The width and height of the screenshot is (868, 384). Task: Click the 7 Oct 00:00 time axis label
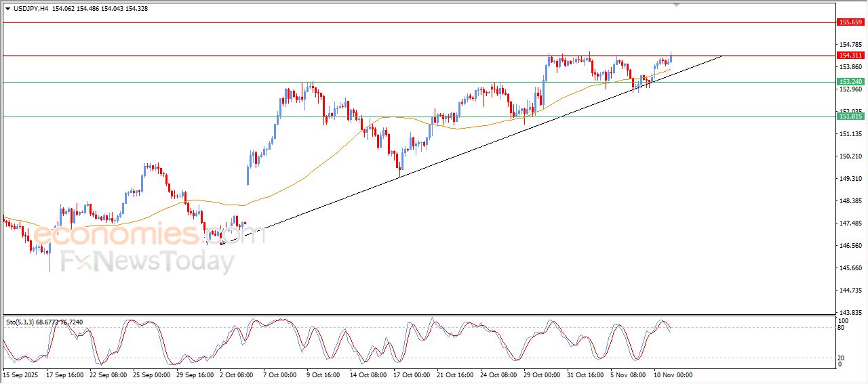coord(278,375)
